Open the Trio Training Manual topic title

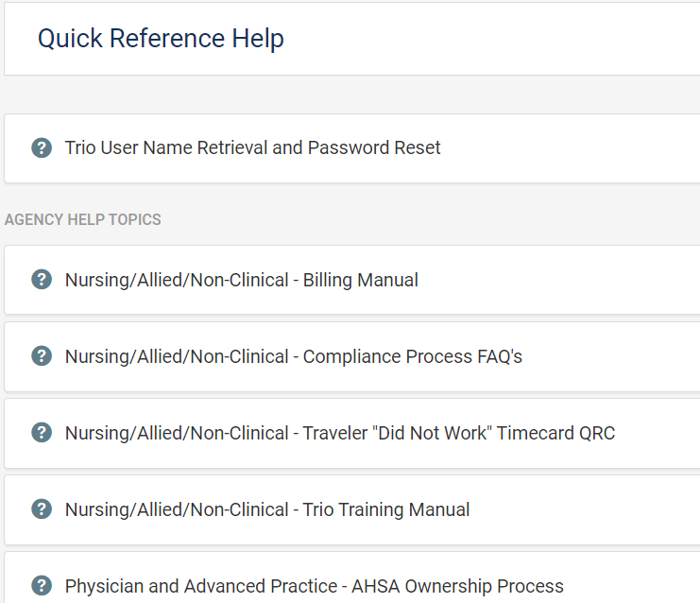266,509
